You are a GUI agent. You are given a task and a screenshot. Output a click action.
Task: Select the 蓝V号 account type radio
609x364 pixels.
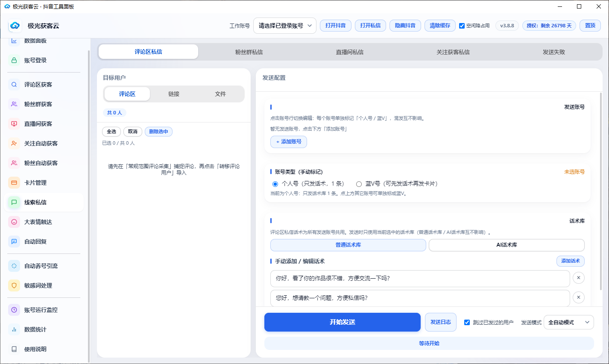click(x=359, y=184)
